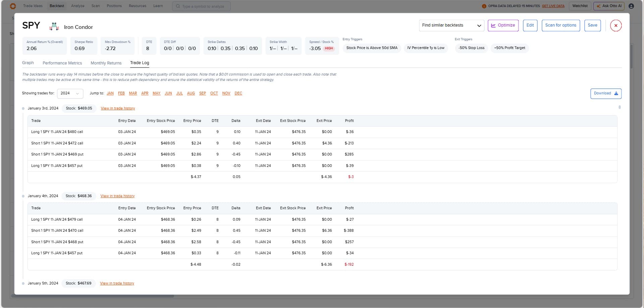
Task: Save the backtest
Action: (592, 26)
